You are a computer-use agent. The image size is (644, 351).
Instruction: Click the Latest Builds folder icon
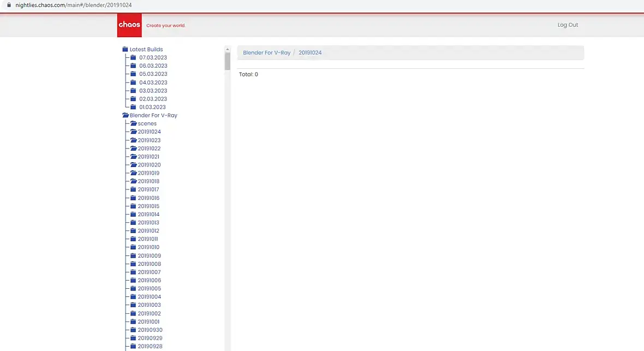[126, 49]
